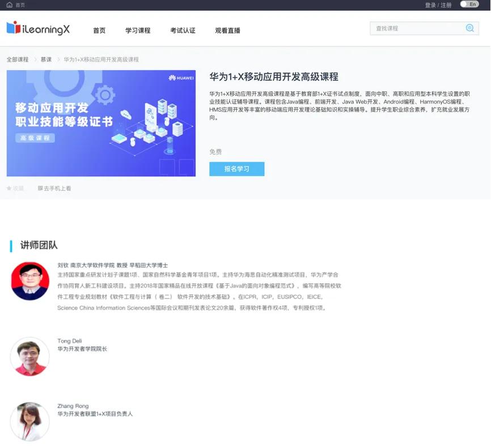Click the 报名学习 button

click(237, 169)
